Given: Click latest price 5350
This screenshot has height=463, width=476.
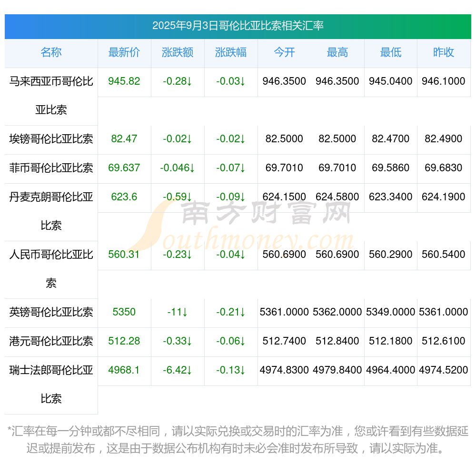Looking at the screenshot, I should point(124,312).
